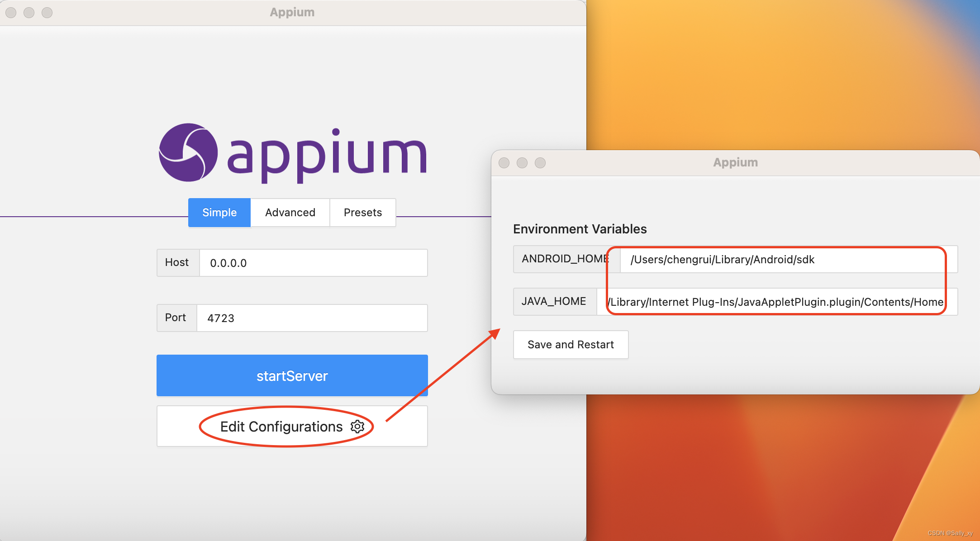Click the ANDROID_HOME path field
The height and width of the screenshot is (541, 980).
(x=789, y=259)
